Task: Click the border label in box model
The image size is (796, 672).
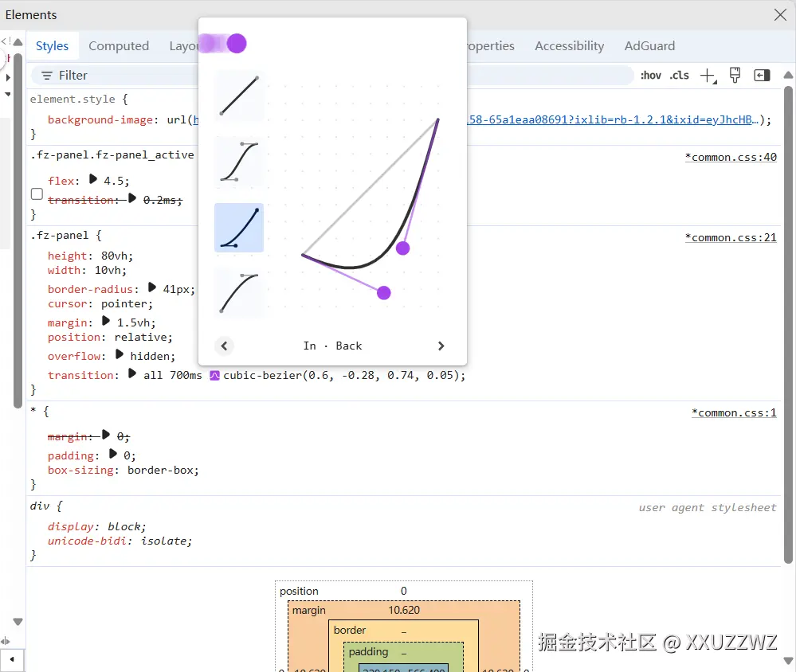Action: pos(350,630)
